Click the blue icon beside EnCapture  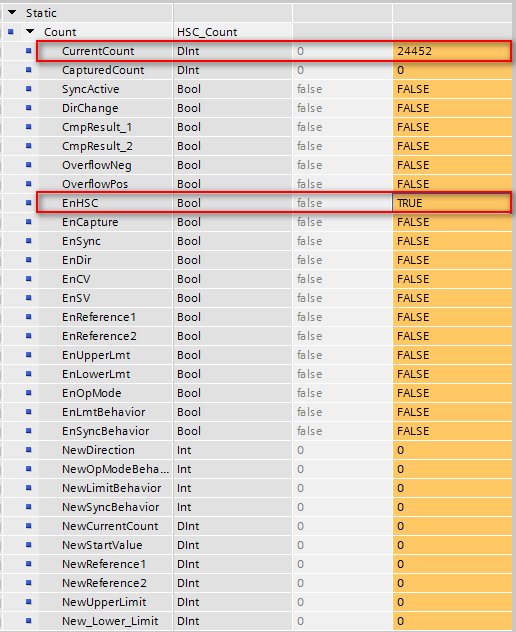[29, 222]
